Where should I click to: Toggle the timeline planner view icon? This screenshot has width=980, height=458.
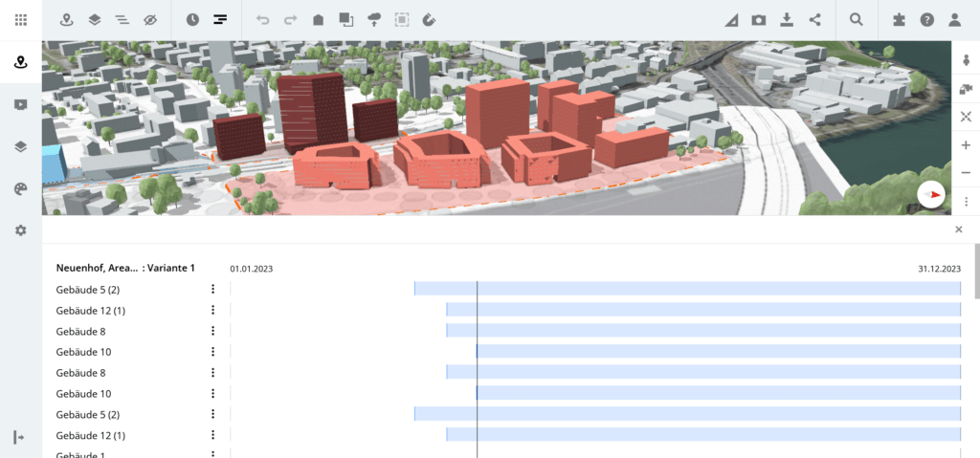tap(220, 19)
